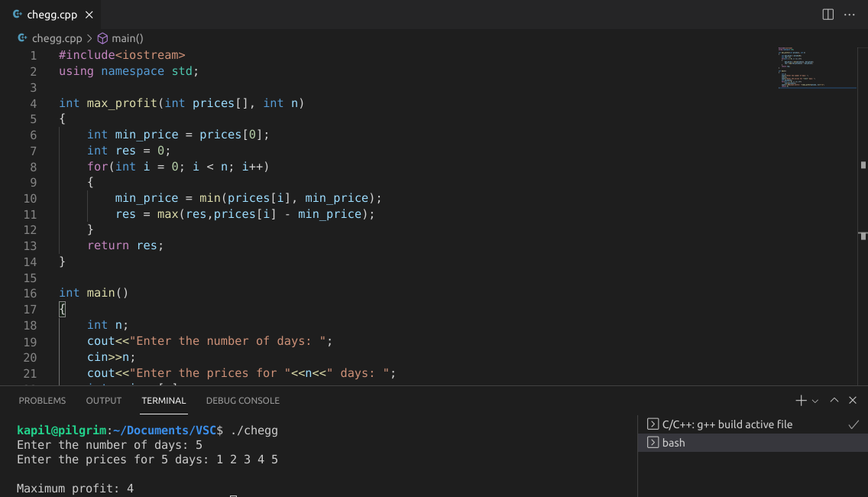Viewport: 868px width, 497px height.
Task: Click the C++ file icon on chegg.cpp tab
Action: (x=18, y=15)
